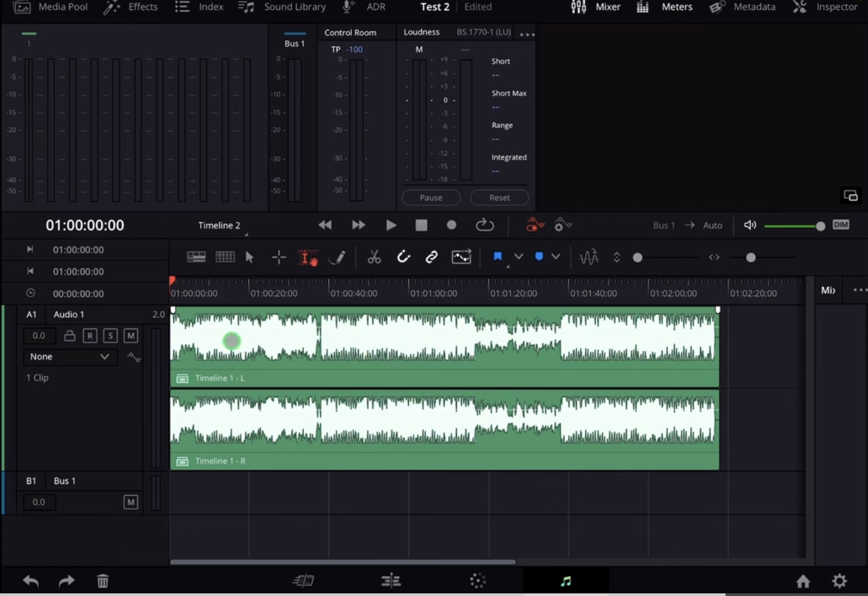
Task: Open the Timeline 2 selector
Action: point(219,224)
